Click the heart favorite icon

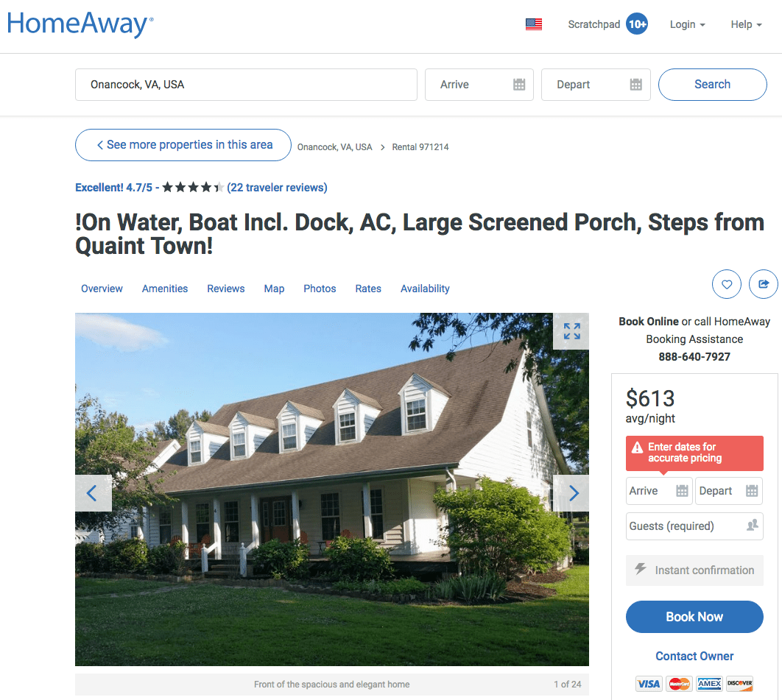click(727, 284)
